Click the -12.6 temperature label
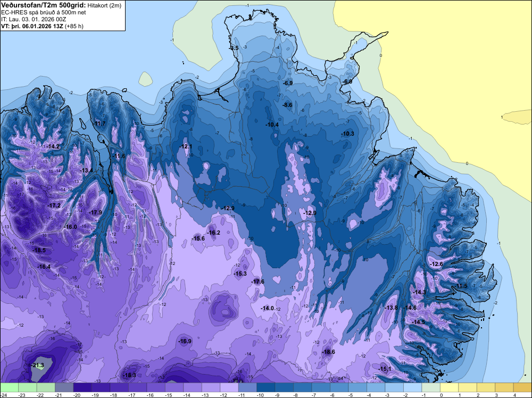532x398 pixels. pos(437,264)
